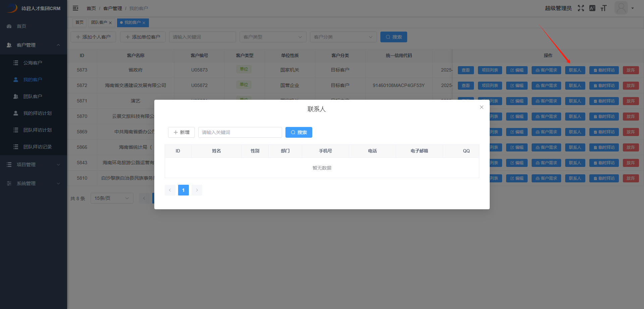Click the 待君人才集团CRM logo

tap(33, 8)
